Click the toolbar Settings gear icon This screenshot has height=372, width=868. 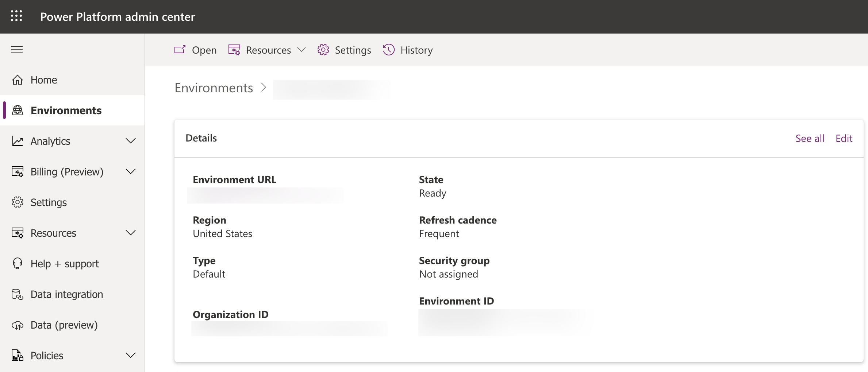point(323,50)
